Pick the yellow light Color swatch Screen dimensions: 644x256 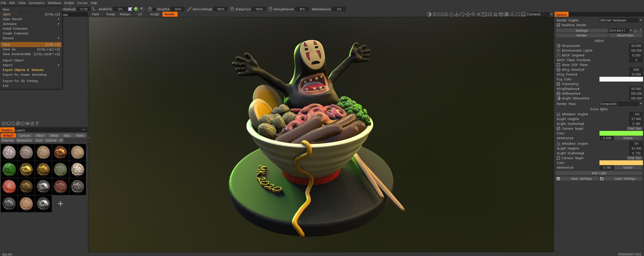coord(621,163)
